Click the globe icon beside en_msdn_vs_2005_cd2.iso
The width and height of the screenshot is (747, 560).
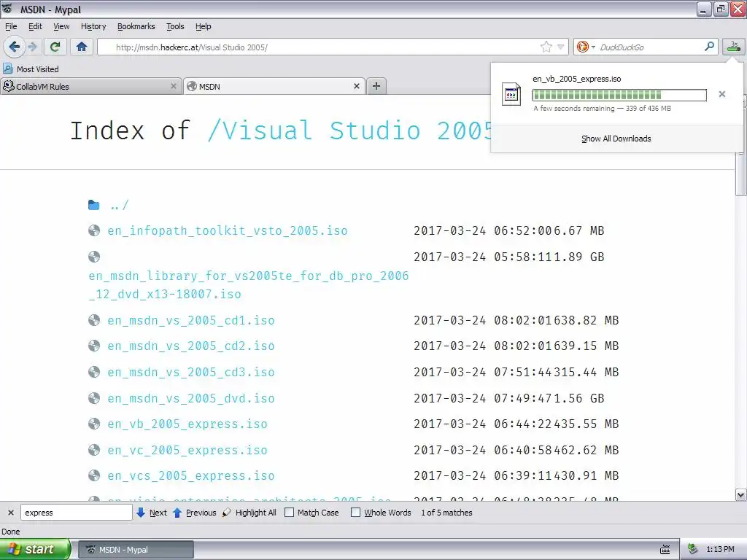coord(94,346)
